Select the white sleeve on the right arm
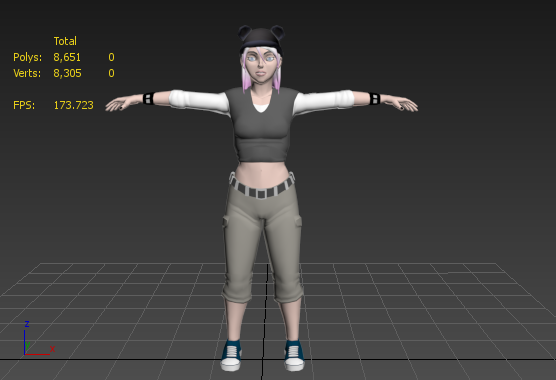 [x=324, y=100]
